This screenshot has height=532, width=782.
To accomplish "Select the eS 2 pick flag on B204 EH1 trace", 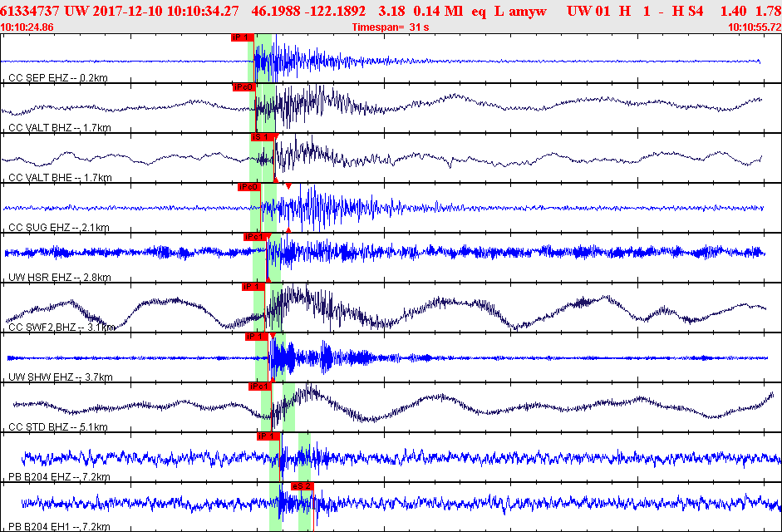I will coord(302,486).
